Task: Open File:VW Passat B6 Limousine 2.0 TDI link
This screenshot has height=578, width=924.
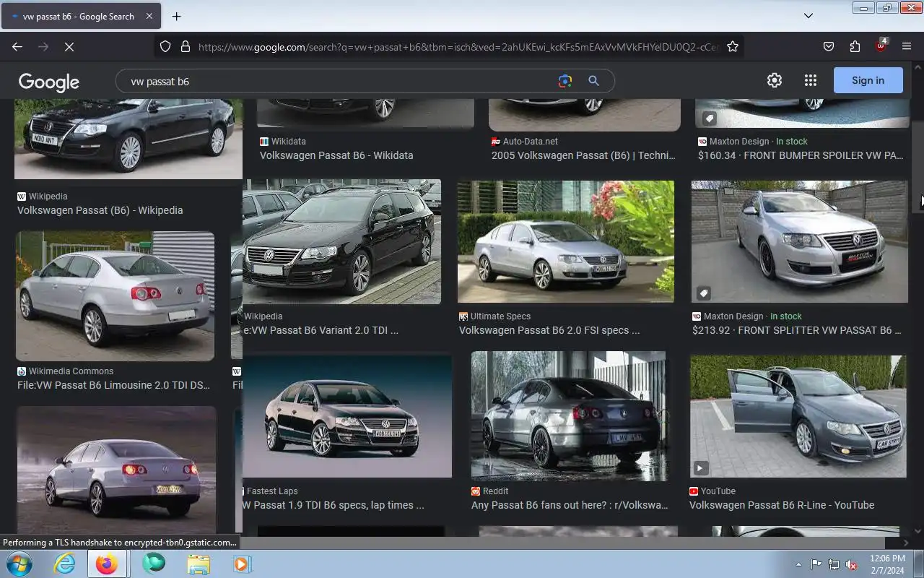Action: point(113,385)
